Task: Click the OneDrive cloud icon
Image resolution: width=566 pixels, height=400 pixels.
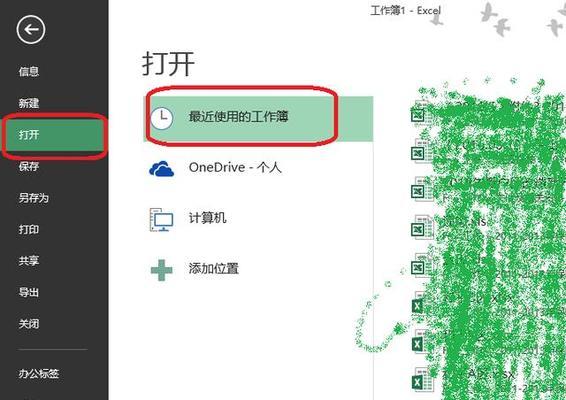Action: (161, 169)
